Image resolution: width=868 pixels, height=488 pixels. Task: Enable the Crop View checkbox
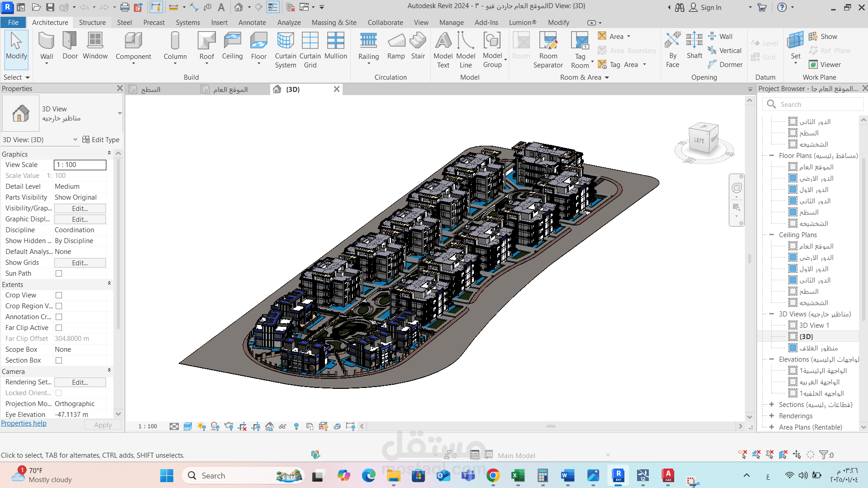coord(59,295)
